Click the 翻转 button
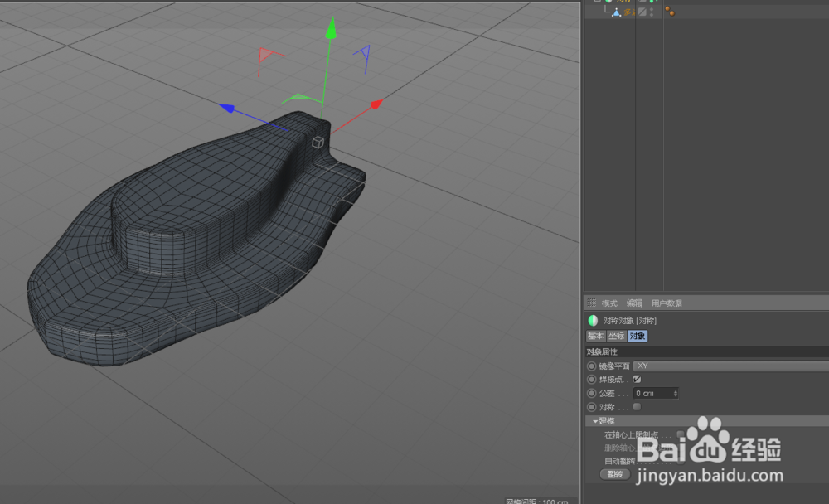 pyautogui.click(x=614, y=474)
